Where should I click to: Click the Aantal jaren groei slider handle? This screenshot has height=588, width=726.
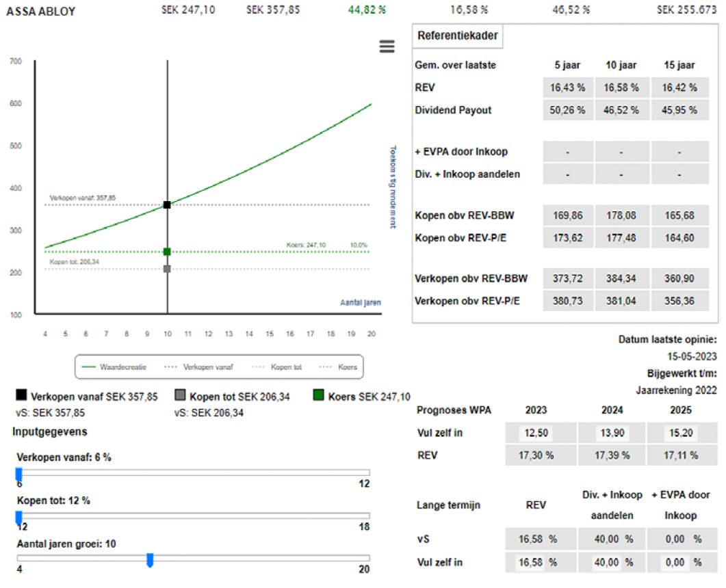pos(150,560)
